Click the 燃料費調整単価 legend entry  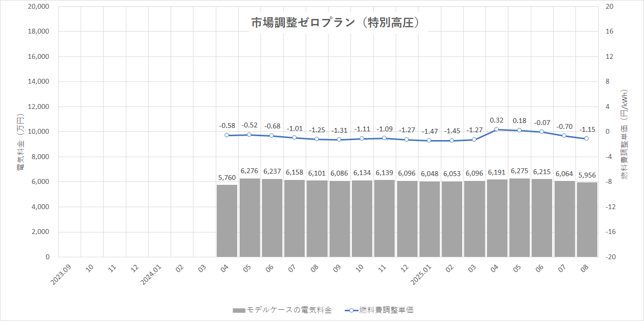click(379, 310)
